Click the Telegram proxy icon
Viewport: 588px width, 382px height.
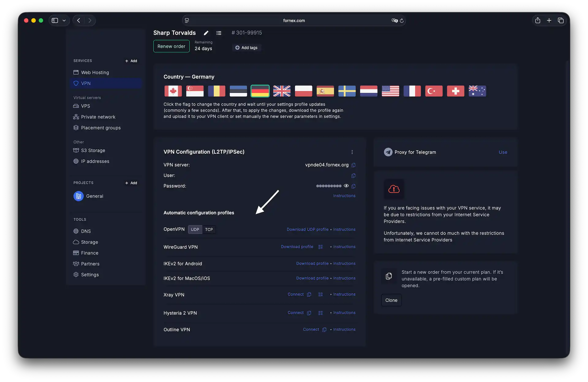click(388, 152)
